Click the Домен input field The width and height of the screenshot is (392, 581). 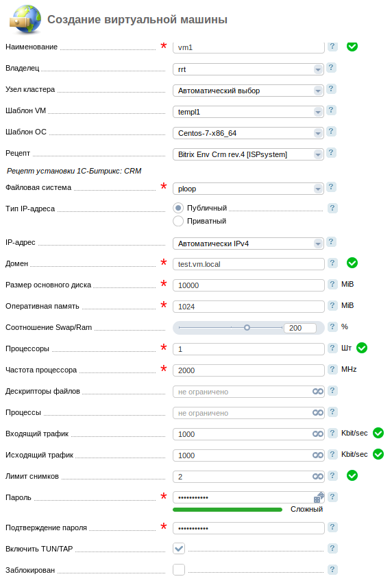click(249, 264)
